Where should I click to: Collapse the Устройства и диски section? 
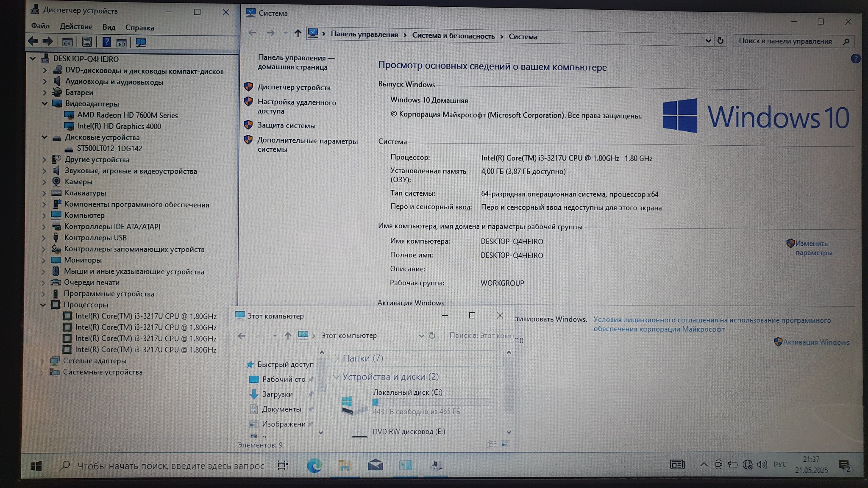coord(336,377)
